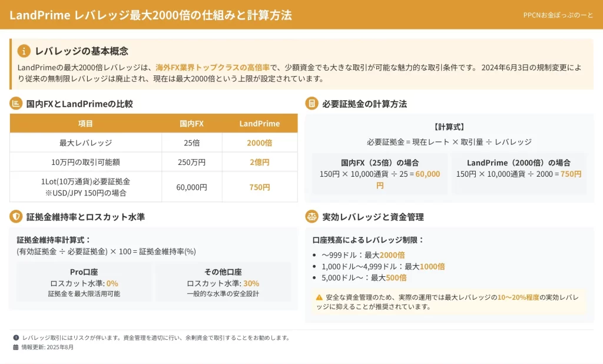Screen dimensions: 603x364
Task: Tap the shield icon beside 証拠金維持率とロスカット水準
Action: click(16, 217)
